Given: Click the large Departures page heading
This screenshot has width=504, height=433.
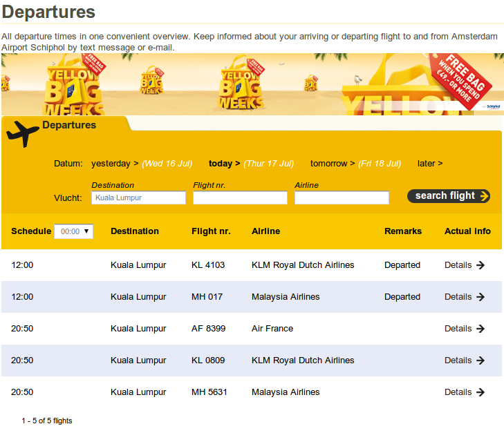Looking at the screenshot, I should [48, 12].
